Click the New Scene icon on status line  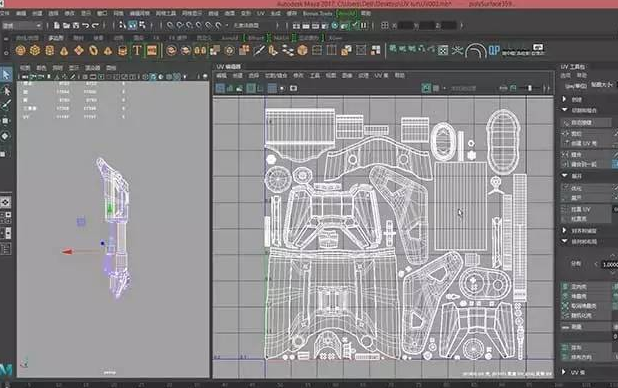pos(57,26)
